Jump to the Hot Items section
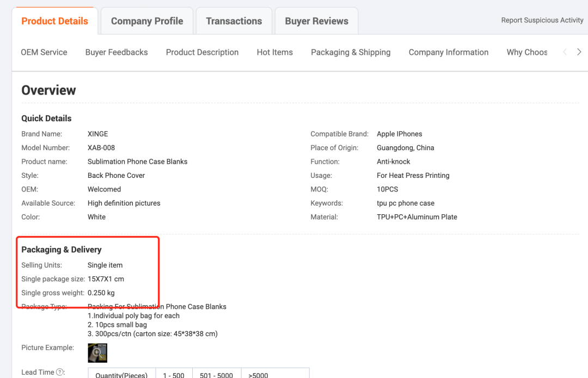This screenshot has width=588, height=378. (275, 52)
